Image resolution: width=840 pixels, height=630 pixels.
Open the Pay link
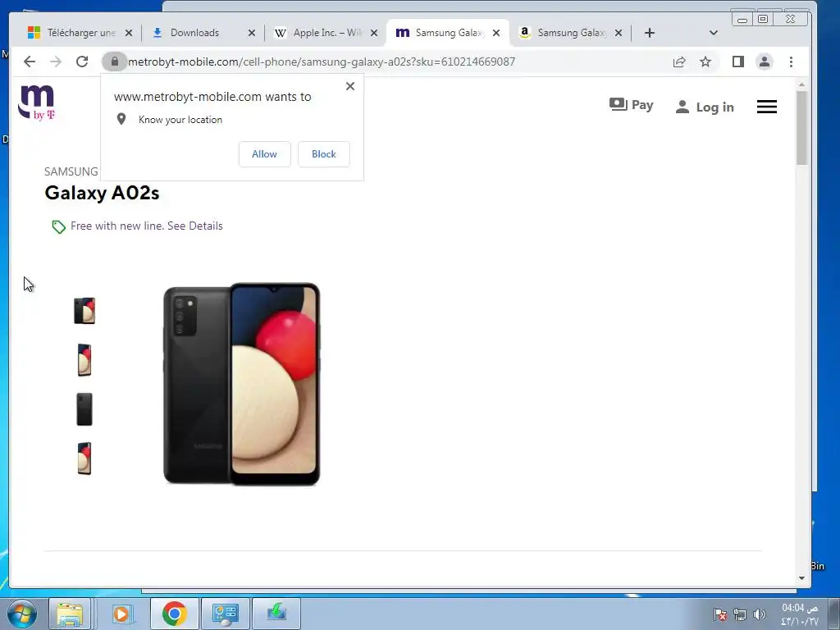click(631, 105)
